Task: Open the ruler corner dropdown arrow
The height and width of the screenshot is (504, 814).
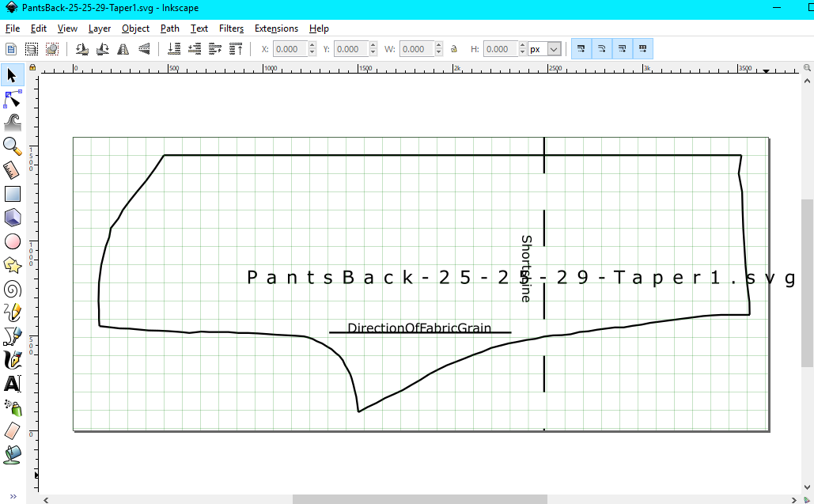Action: pyautogui.click(x=765, y=70)
